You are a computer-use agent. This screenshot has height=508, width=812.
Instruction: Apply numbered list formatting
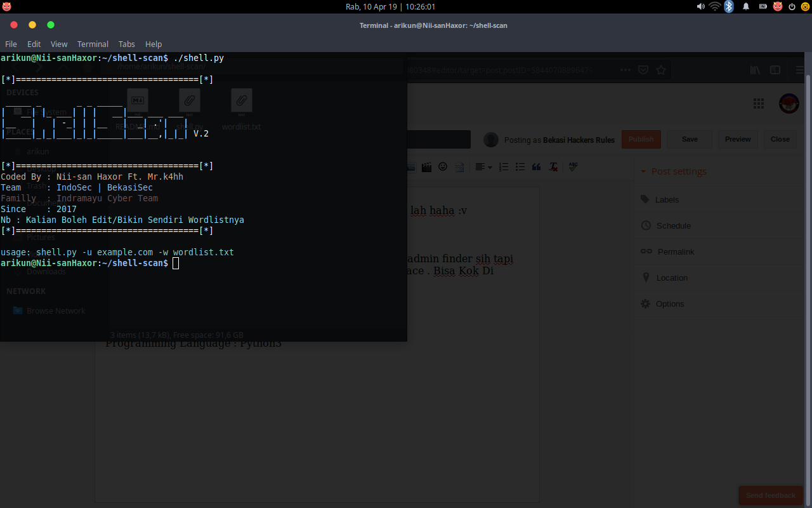pyautogui.click(x=504, y=167)
